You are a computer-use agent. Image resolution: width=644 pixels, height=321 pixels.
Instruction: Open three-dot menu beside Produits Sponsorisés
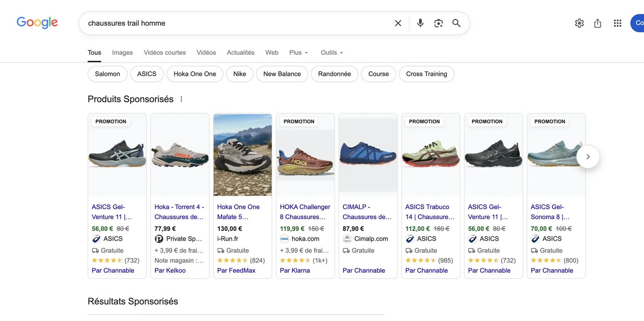(181, 99)
